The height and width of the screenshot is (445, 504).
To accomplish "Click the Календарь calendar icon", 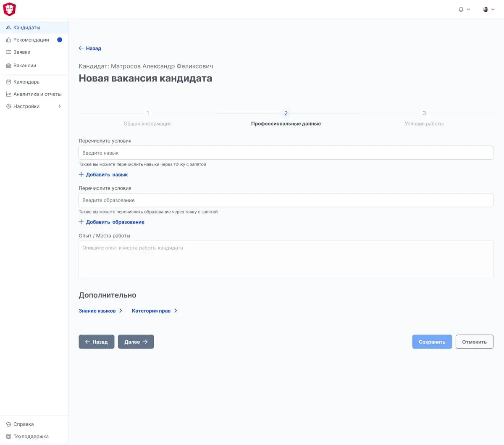I will pos(8,82).
